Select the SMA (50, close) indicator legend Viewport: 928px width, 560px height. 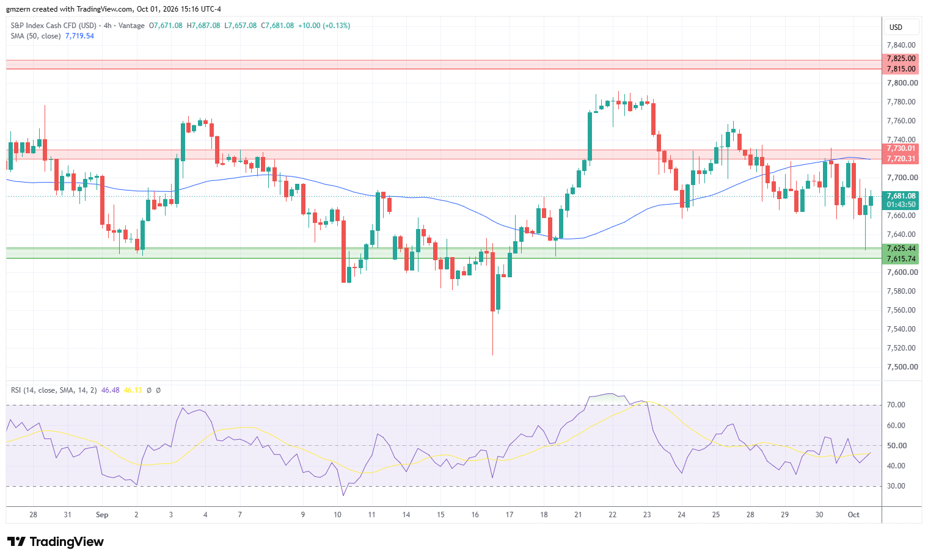[35, 36]
